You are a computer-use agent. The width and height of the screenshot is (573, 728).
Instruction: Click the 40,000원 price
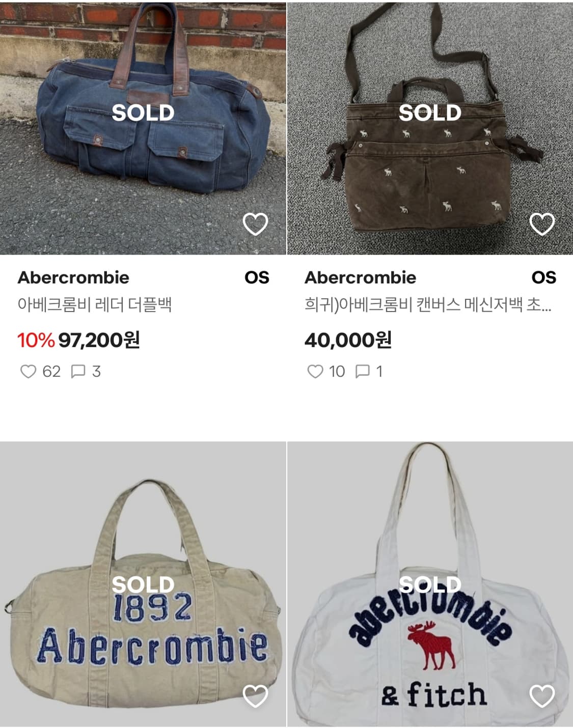tap(348, 340)
